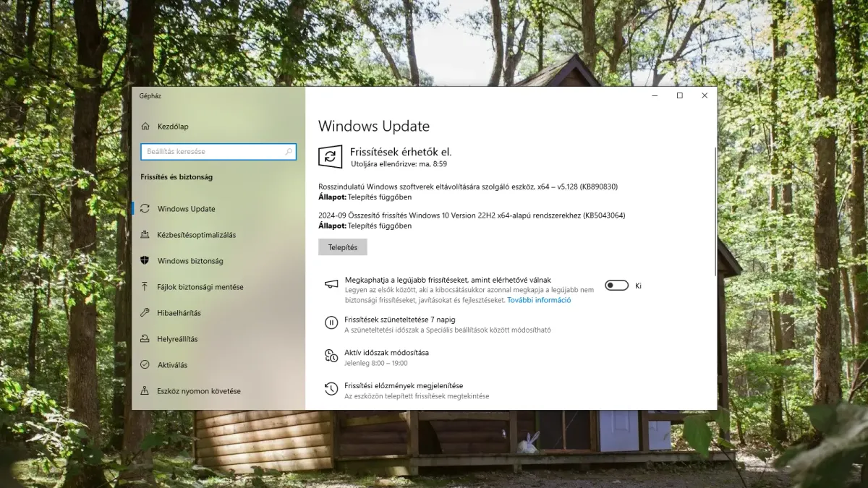This screenshot has height=488, width=868.
Task: Close the Gépház window
Action: (705, 95)
